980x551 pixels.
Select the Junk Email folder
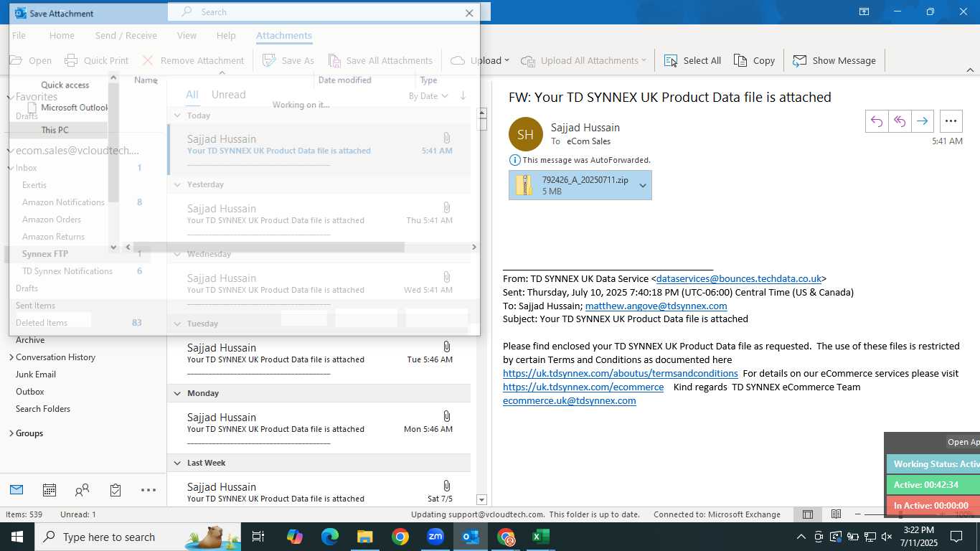36,375
